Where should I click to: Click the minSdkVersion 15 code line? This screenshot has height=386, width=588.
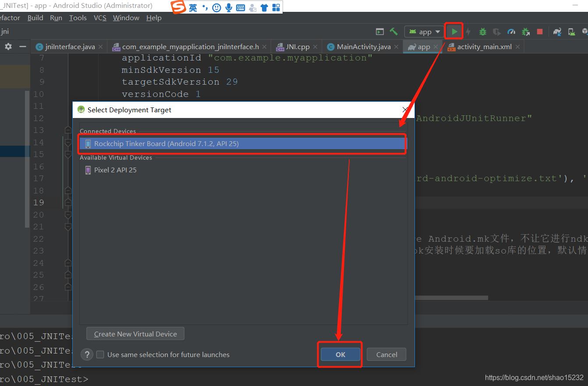click(170, 70)
